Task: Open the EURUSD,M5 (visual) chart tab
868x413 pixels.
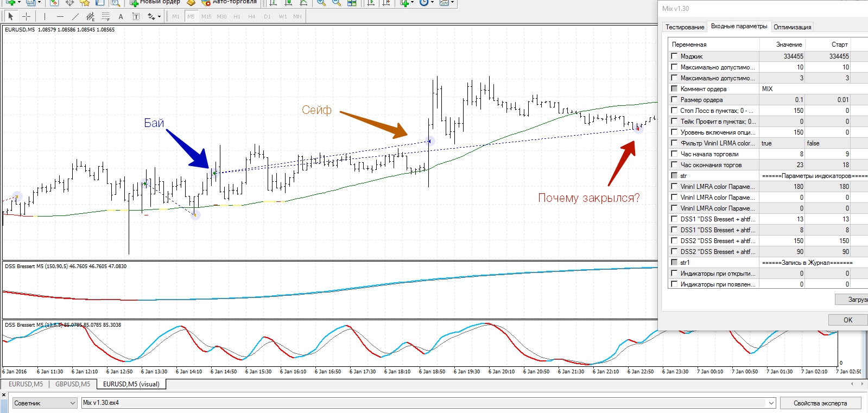Action: (131, 384)
